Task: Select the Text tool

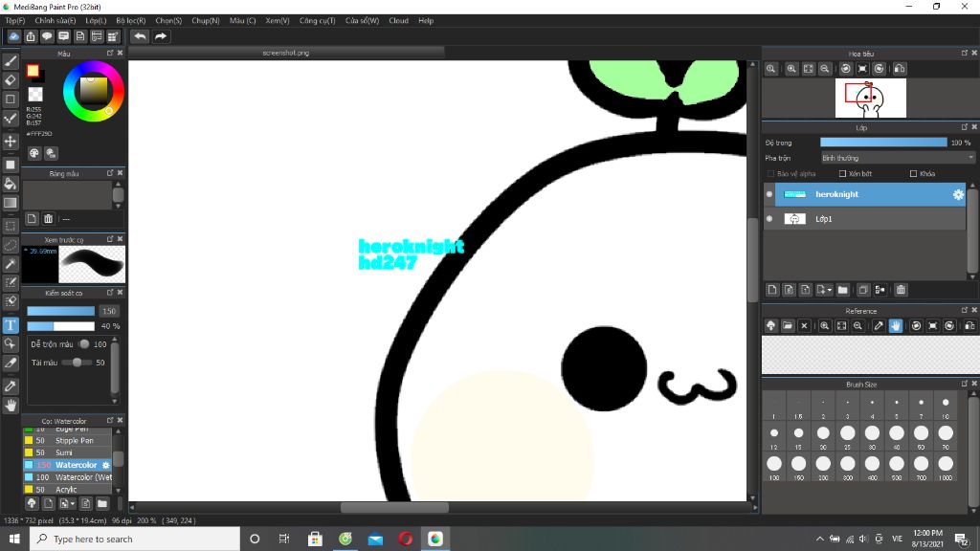Action: click(10, 325)
